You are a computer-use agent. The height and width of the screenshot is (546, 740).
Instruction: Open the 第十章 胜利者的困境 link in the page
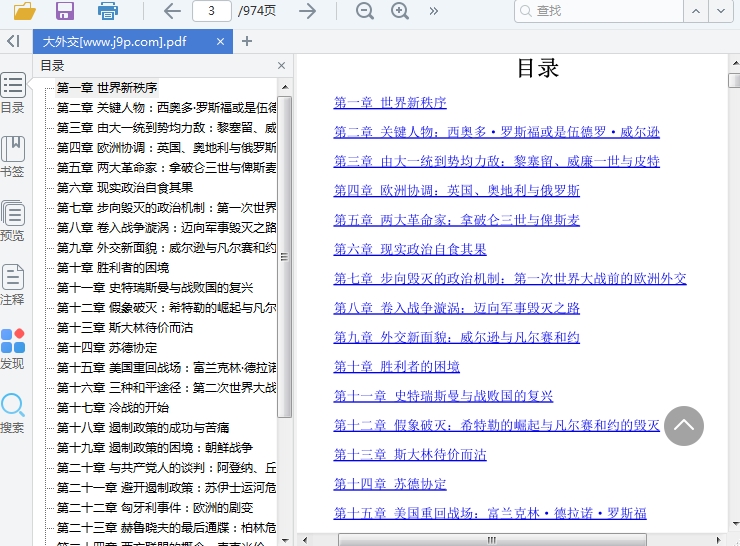pyautogui.click(x=396, y=366)
